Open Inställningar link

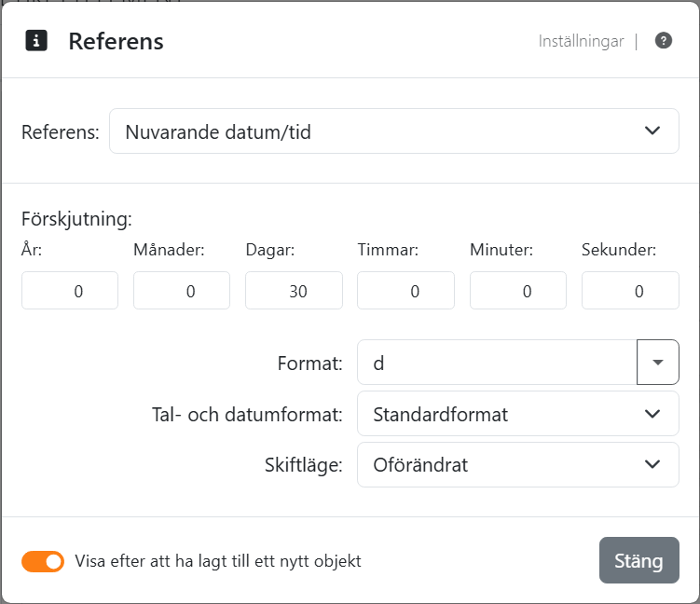(x=581, y=41)
